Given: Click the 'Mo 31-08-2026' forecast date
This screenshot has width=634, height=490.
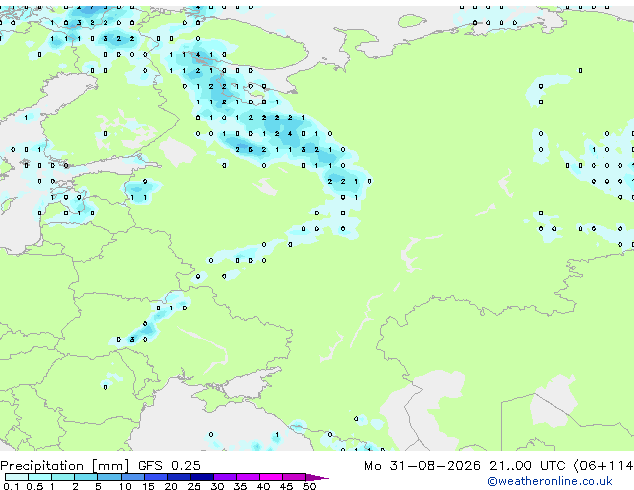Looking at the screenshot, I should [x=422, y=466].
